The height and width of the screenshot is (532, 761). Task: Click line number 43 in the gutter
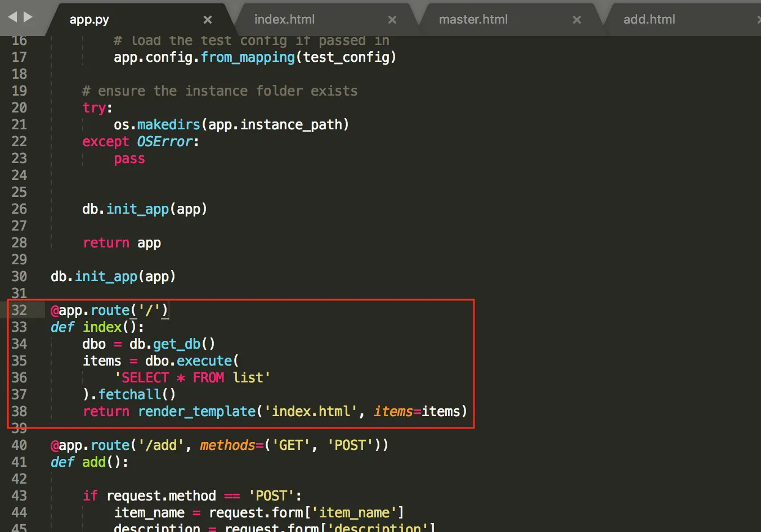pos(19,496)
